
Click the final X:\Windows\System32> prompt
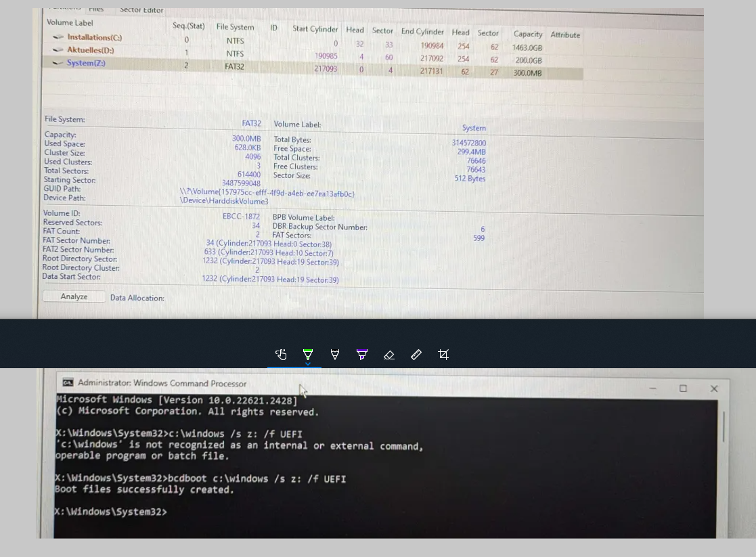(111, 512)
